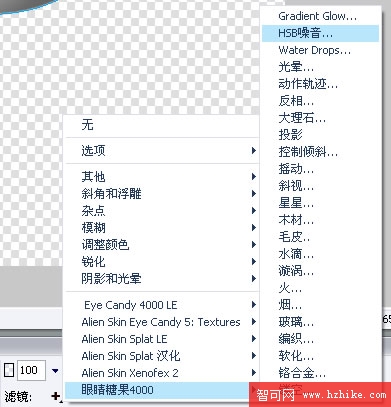Apply the 木材... filter
This screenshot has width=391, height=407.
320,220
